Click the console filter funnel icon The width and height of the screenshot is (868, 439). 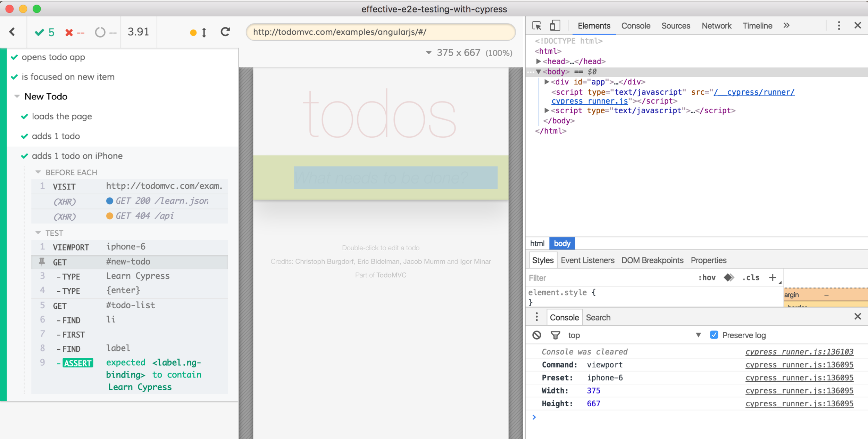click(x=555, y=335)
